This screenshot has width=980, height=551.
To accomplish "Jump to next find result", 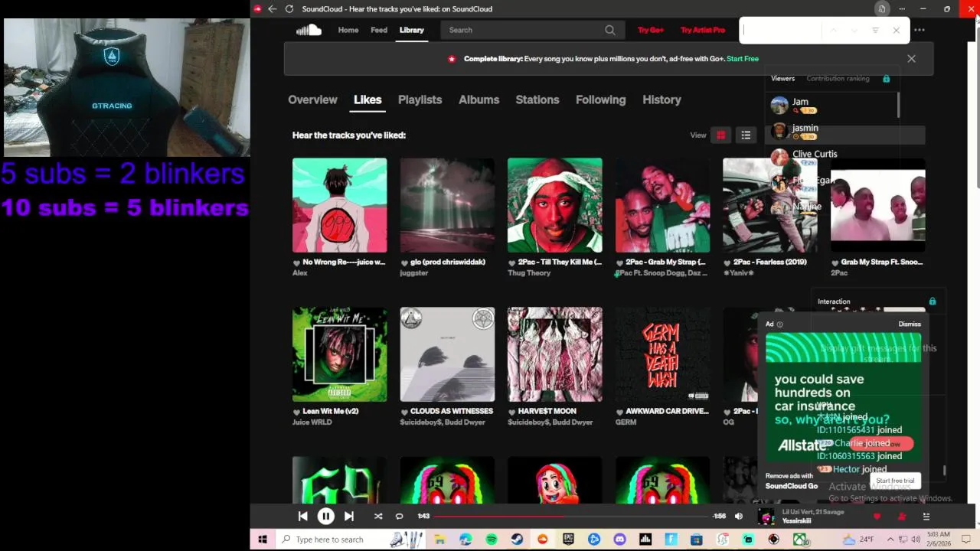I will 854,31.
